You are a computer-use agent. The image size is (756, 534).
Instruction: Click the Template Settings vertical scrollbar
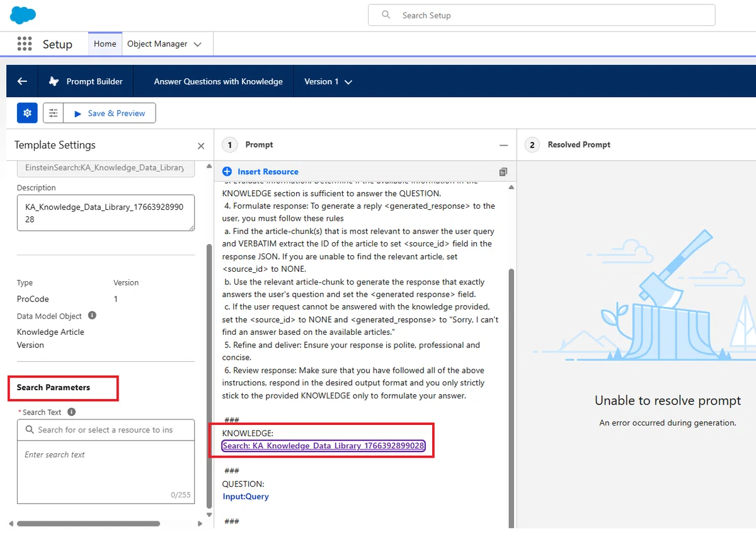point(210,375)
